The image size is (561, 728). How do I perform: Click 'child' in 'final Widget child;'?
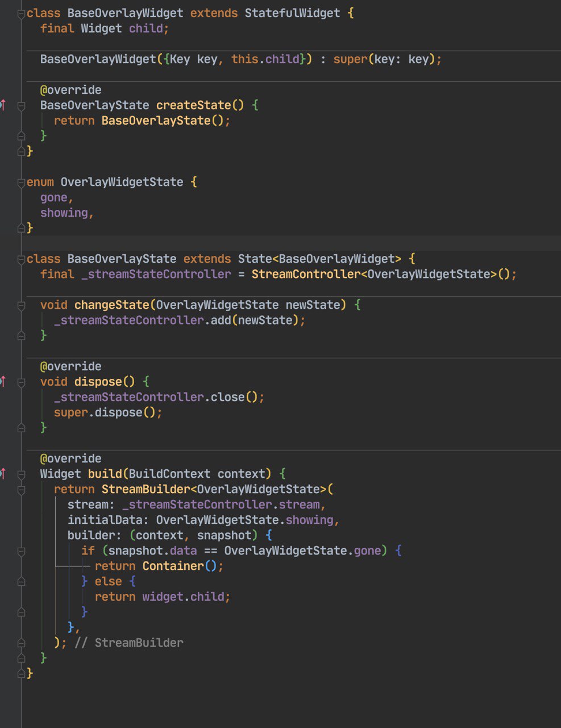tap(146, 28)
